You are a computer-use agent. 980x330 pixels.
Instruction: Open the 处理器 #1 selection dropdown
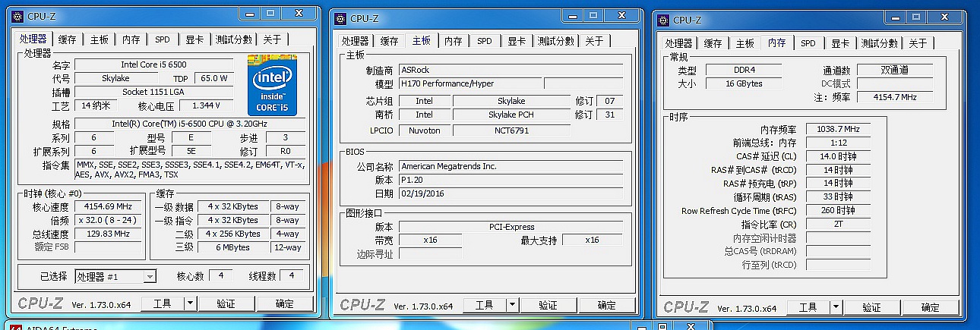[x=150, y=277]
